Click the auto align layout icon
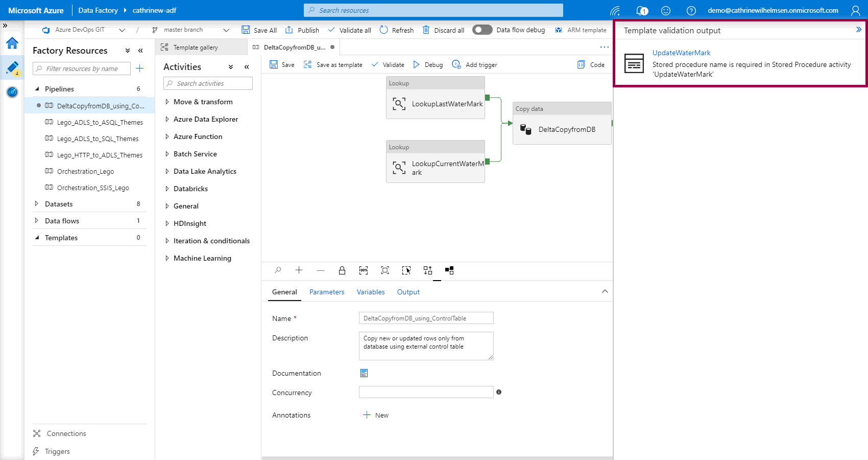Image resolution: width=868 pixels, height=460 pixels. point(428,270)
